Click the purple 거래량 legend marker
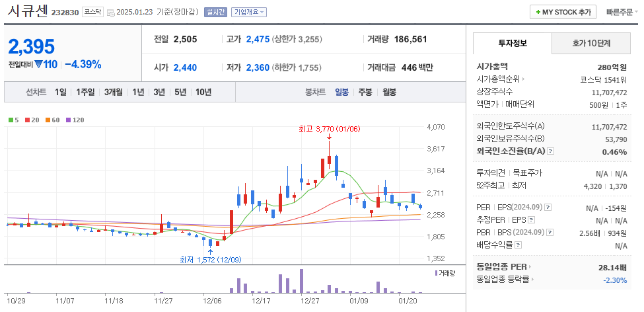This screenshot has height=312, width=644. pyautogui.click(x=436, y=273)
